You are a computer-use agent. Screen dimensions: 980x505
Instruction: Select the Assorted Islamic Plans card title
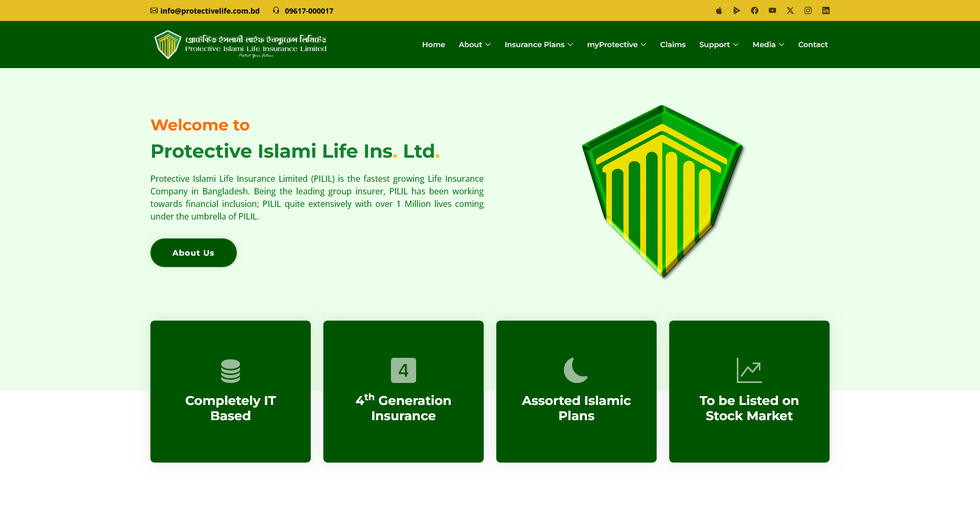pos(576,408)
